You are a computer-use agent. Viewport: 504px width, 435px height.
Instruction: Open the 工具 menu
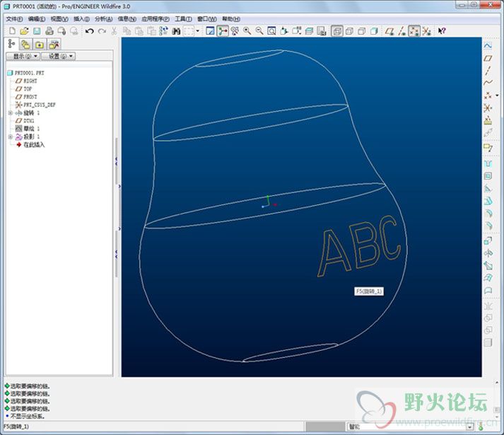point(183,19)
